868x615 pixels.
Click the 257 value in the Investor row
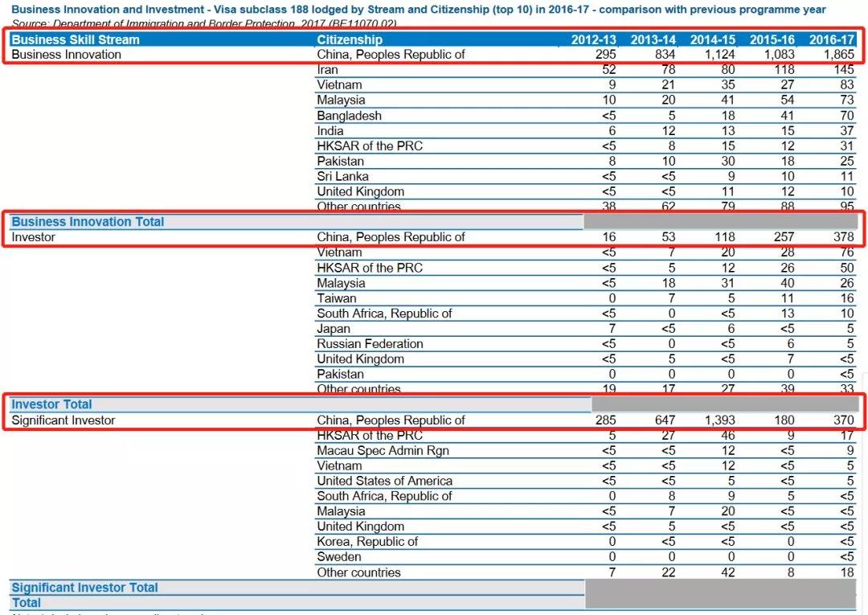[x=784, y=237]
